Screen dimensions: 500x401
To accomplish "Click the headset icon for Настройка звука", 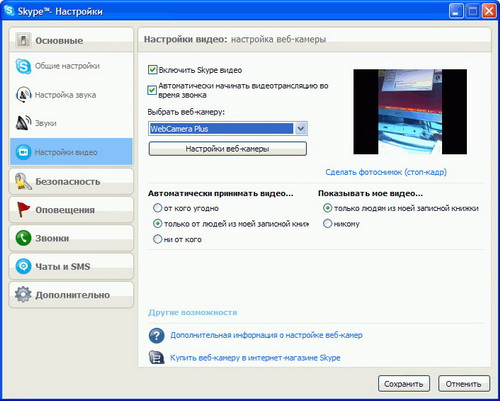I will (23, 95).
